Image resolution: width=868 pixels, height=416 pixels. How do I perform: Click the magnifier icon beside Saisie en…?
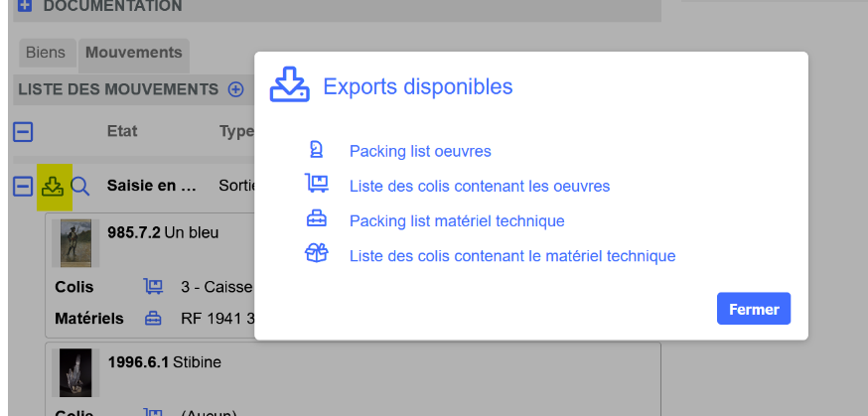pyautogui.click(x=80, y=186)
